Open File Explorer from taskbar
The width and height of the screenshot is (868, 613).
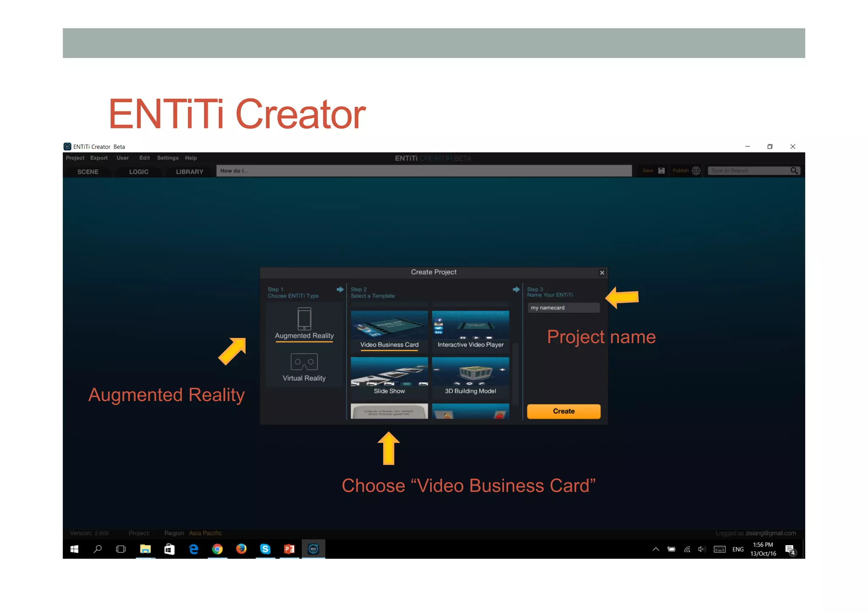click(145, 549)
